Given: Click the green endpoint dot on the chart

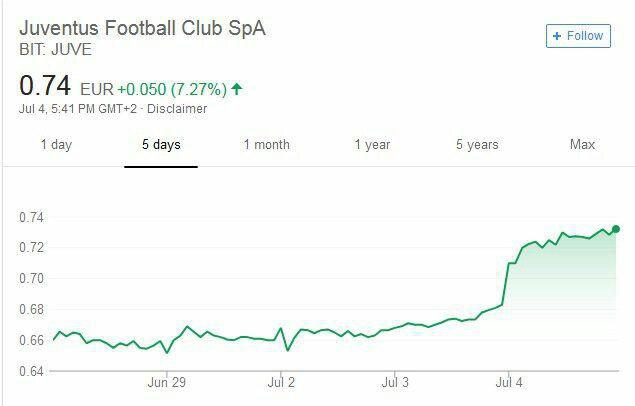Looking at the screenshot, I should pos(616,229).
